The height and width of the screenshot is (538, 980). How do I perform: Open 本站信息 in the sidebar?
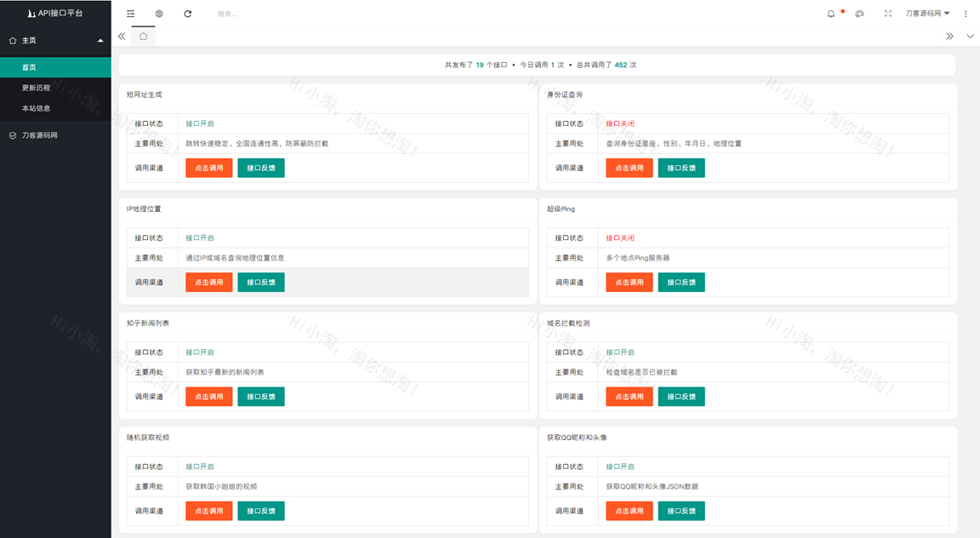pyautogui.click(x=55, y=108)
